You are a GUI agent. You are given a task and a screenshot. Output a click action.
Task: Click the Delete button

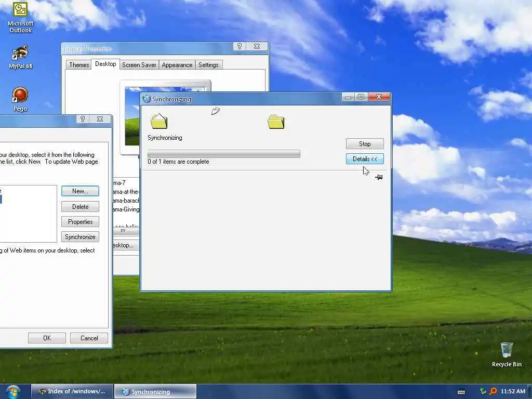pos(80,207)
